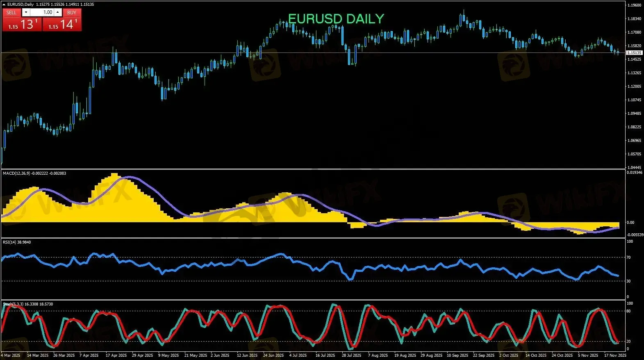Screen dimensions: 644x360
Task: Click the 1.18340 price scale value
Action: click(x=634, y=19)
